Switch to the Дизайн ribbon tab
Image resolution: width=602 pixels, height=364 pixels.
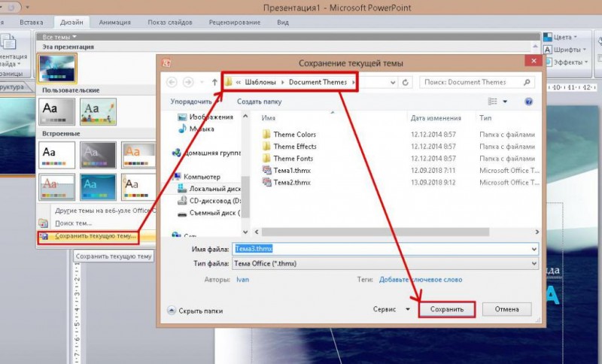pos(71,23)
